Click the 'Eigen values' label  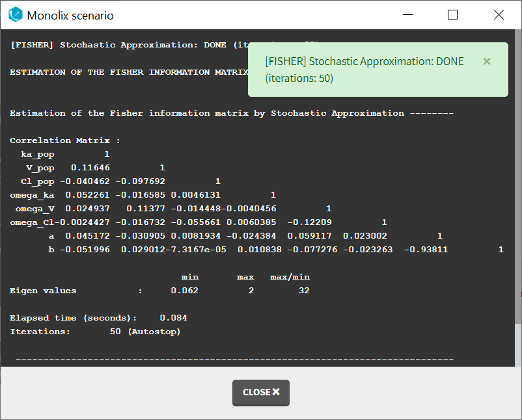pos(43,291)
